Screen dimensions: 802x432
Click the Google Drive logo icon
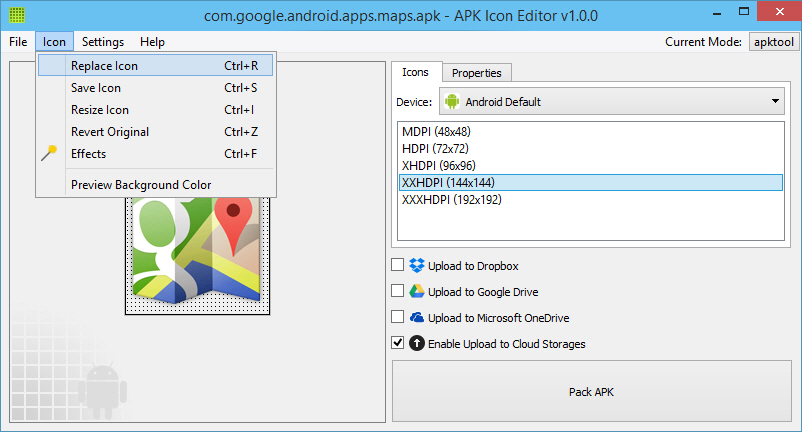click(417, 292)
